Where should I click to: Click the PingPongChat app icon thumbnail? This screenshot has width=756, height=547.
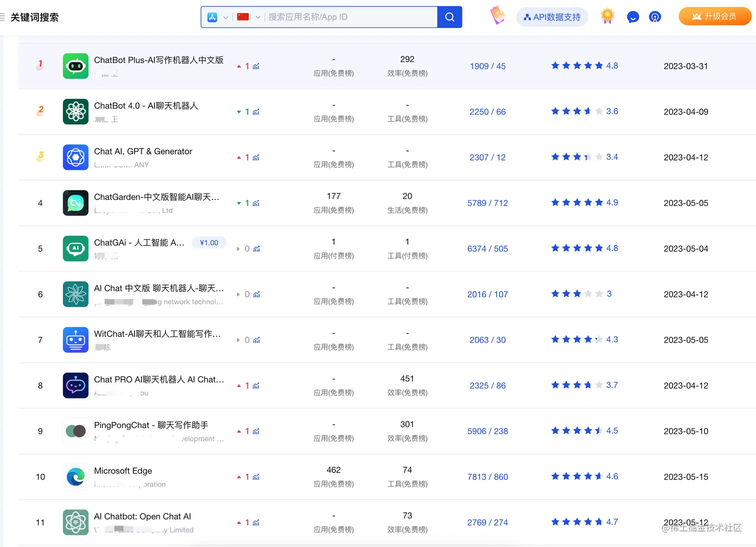coord(75,431)
